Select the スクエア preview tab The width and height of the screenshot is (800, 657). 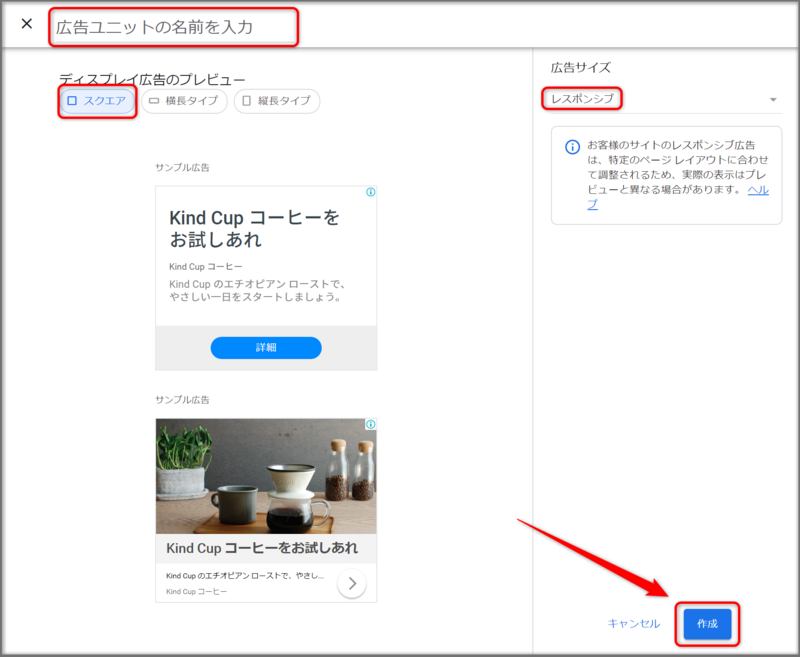97,101
